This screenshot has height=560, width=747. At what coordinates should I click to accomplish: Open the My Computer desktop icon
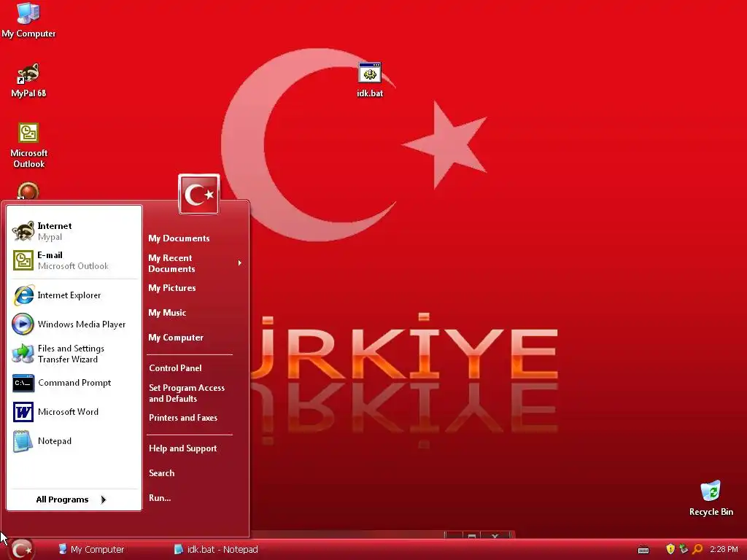coord(28,20)
